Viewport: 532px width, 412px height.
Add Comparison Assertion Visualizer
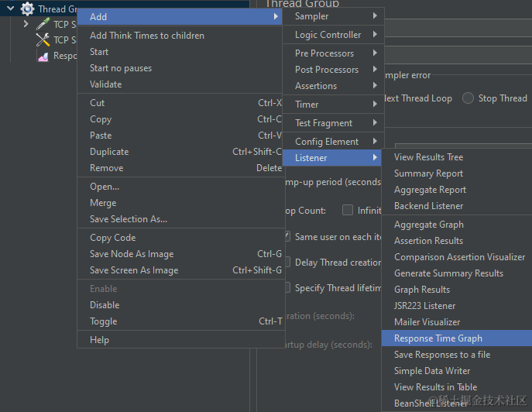point(457,257)
